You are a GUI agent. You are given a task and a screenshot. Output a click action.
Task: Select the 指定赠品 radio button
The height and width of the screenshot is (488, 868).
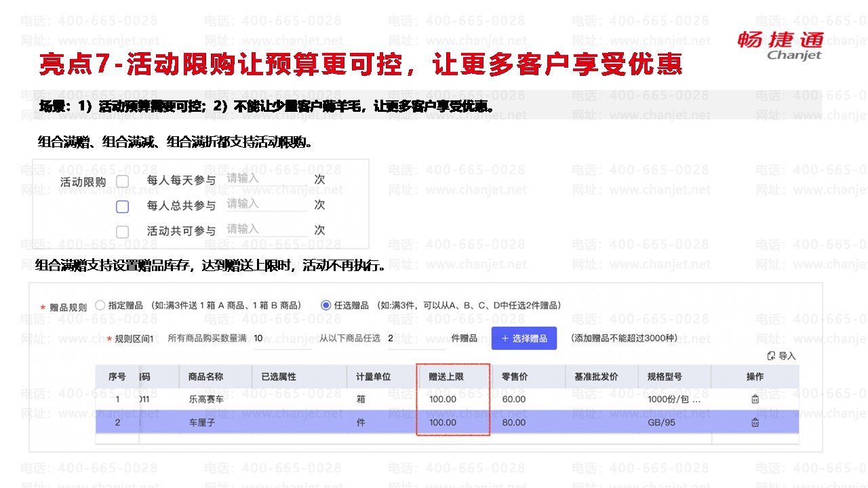click(x=100, y=306)
